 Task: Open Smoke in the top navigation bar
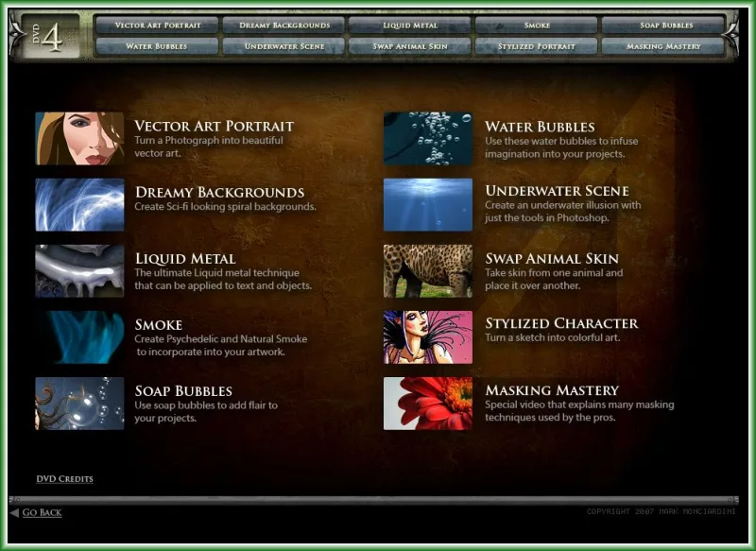coord(537,26)
